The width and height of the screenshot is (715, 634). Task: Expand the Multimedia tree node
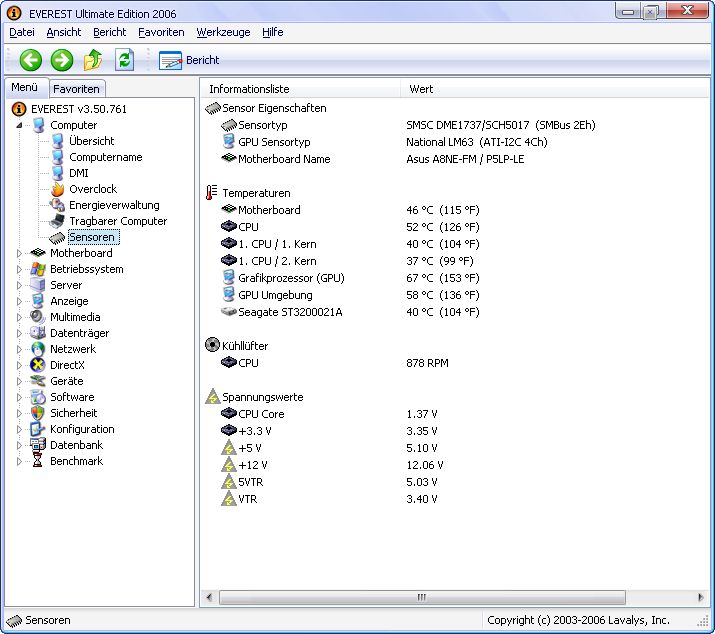point(19,317)
